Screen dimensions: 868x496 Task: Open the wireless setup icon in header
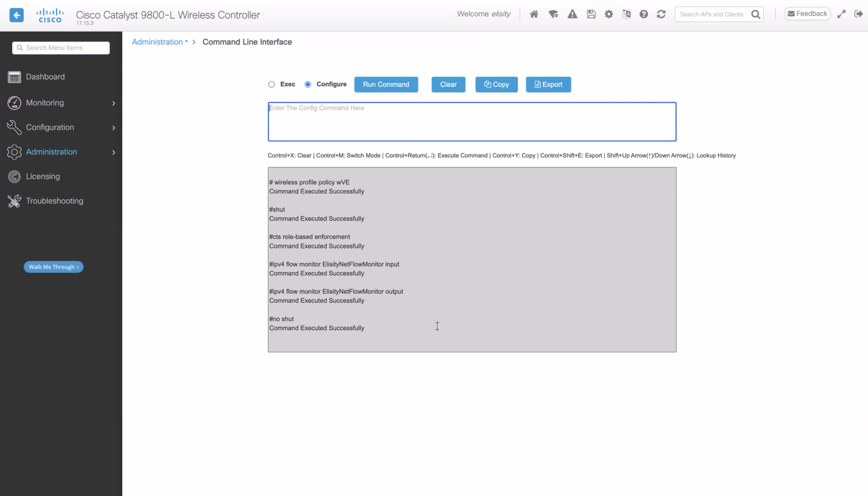coord(553,14)
